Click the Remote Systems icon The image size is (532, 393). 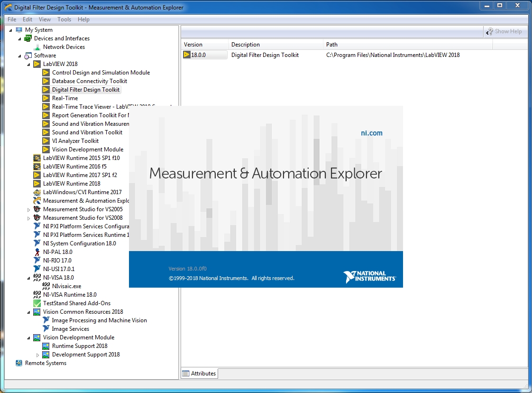[x=19, y=363]
